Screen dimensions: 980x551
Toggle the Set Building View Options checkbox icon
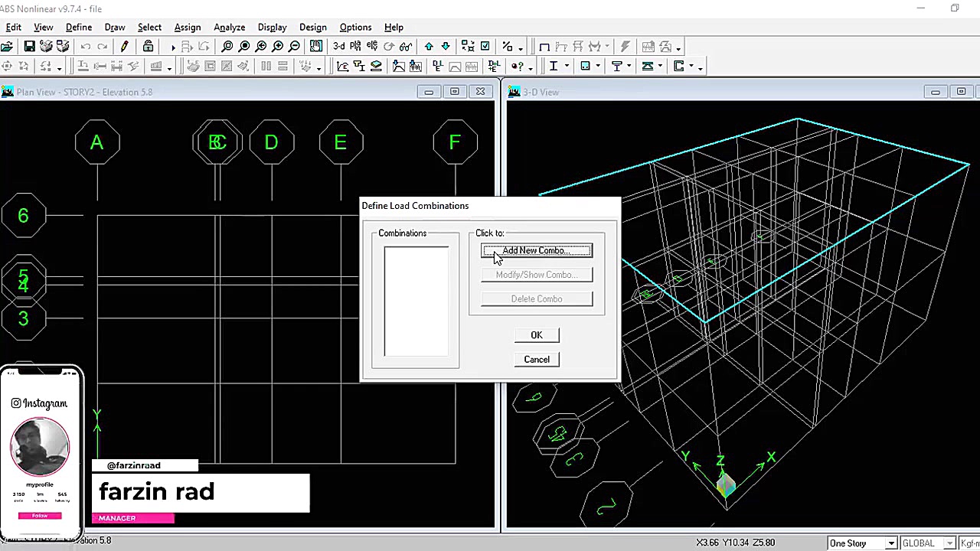(485, 47)
